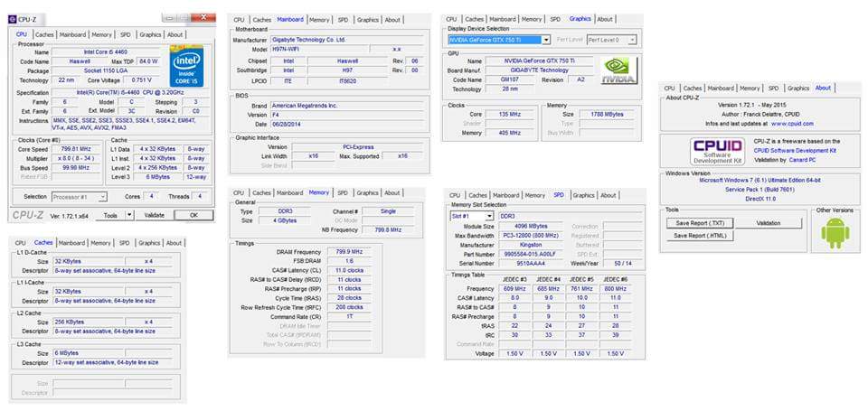868x411 pixels.
Task: In the Graphics-active window, select the Caches tab
Action: tap(475, 19)
